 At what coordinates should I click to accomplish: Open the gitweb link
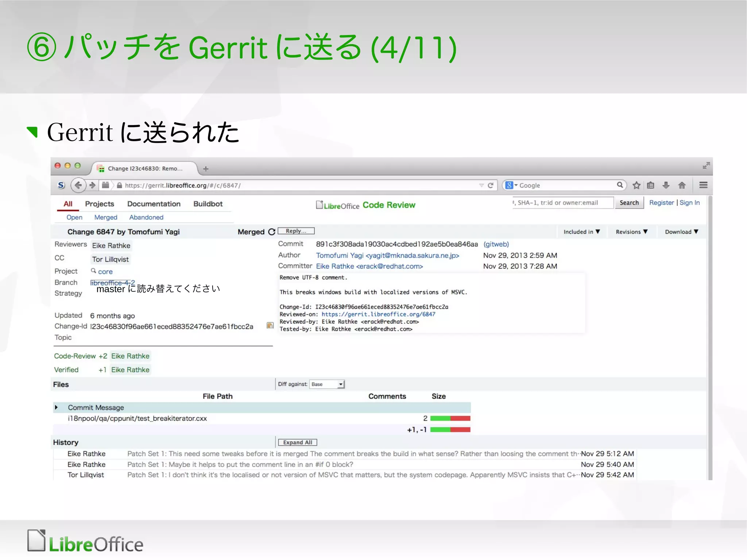[x=496, y=244]
